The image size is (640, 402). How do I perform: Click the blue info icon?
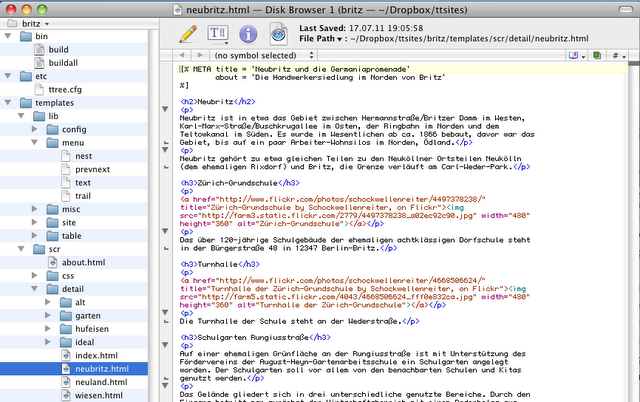(248, 34)
